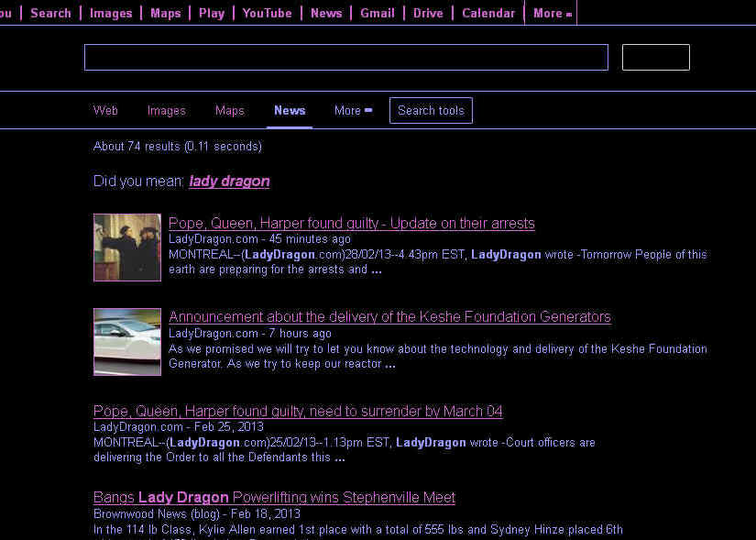Screen dimensions: 756x540
Task: Follow the 'lady dragon' spelling suggestion
Action: (229, 182)
